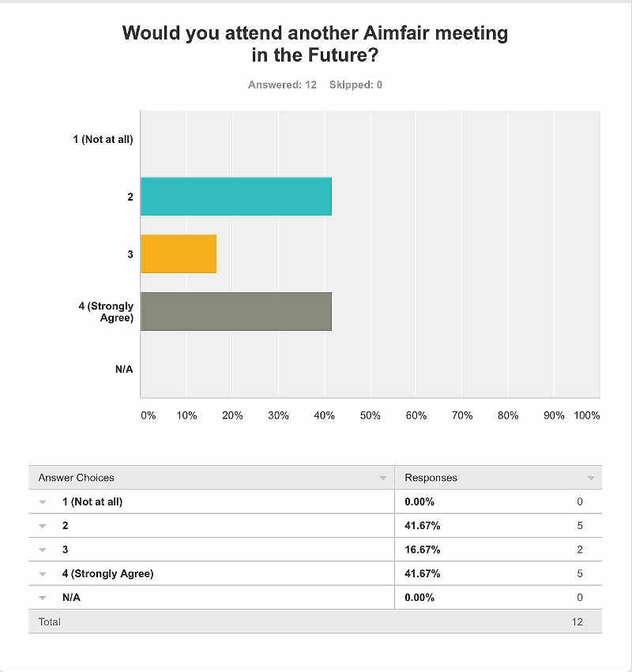This screenshot has width=632, height=672.
Task: Open the Answer Choices column sort arrow
Action: pyautogui.click(x=383, y=478)
